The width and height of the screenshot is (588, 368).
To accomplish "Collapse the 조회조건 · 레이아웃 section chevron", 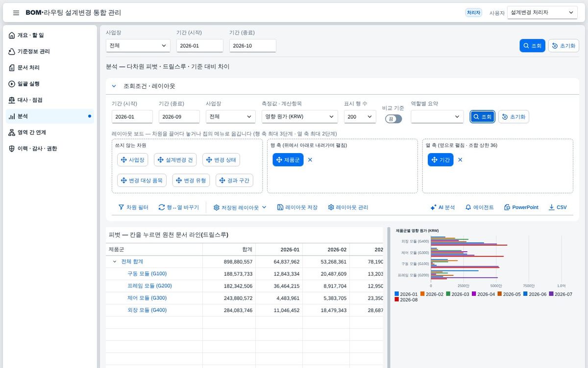I will pyautogui.click(x=114, y=86).
